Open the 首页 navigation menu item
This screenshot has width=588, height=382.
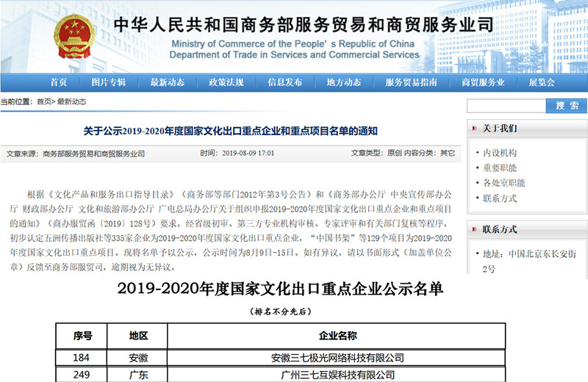[59, 82]
